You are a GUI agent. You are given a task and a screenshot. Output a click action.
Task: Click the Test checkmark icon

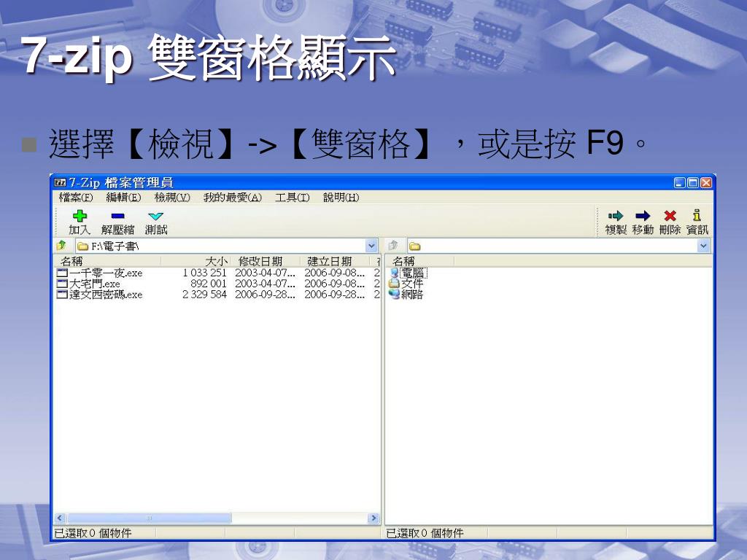pyautogui.click(x=156, y=216)
